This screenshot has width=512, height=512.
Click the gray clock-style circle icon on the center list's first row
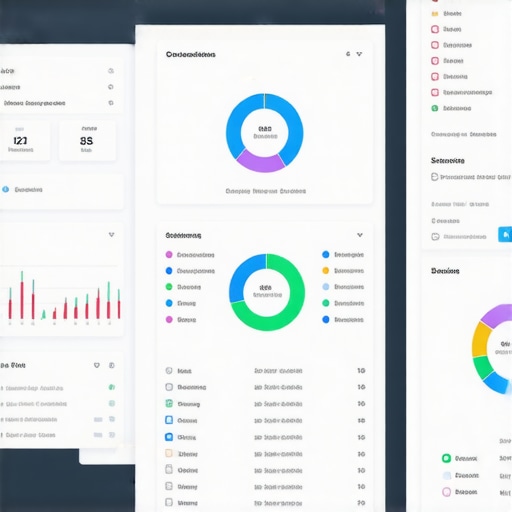click(x=169, y=371)
